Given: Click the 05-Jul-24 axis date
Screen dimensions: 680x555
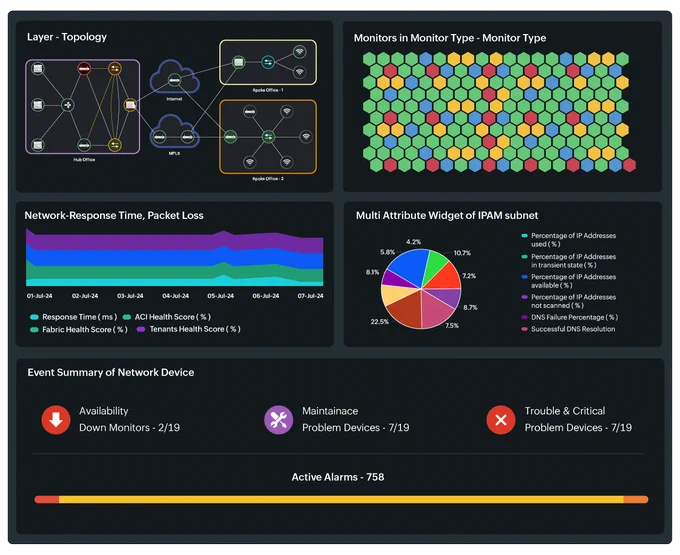Looking at the screenshot, I should 221,296.
